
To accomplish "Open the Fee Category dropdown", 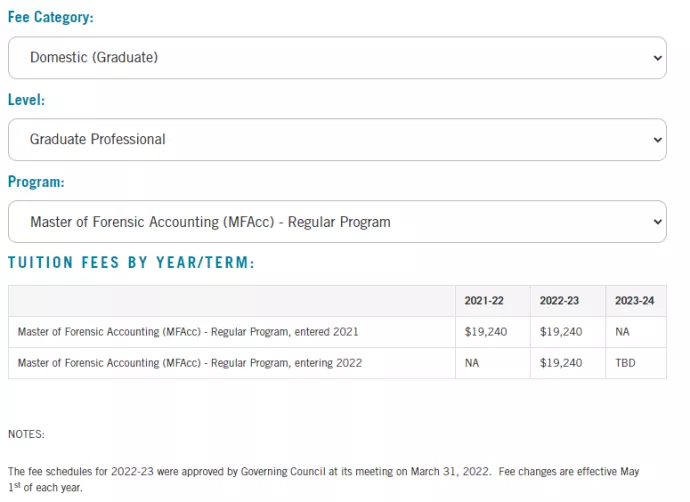I will [337, 58].
